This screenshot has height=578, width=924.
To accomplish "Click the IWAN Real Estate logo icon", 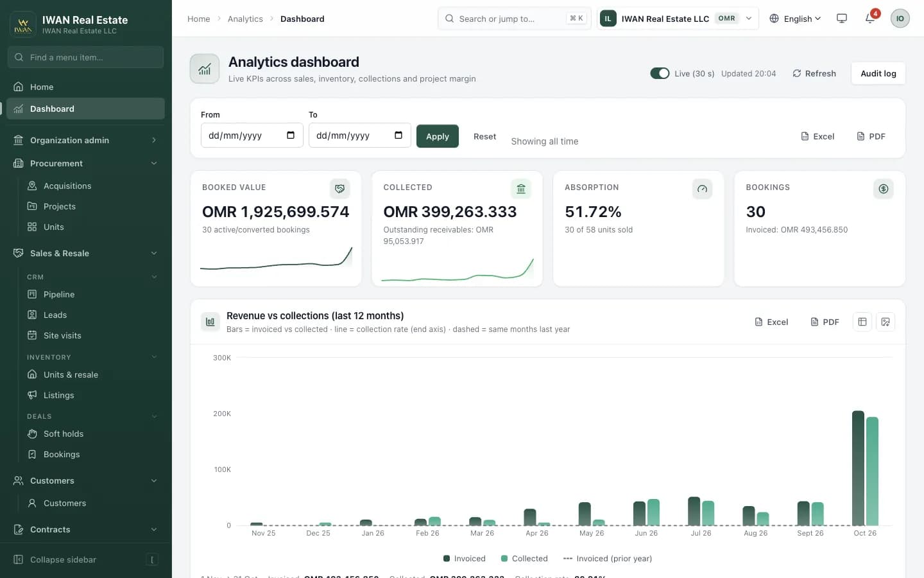I will pyautogui.click(x=23, y=24).
